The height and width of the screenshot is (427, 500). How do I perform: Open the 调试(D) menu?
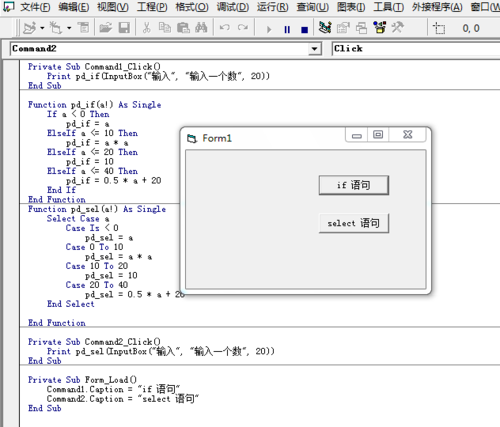(233, 7)
